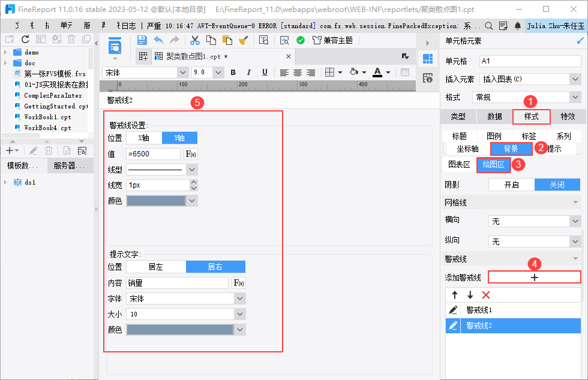588x380 pixels.
Task: Move warning line down with arrow
Action: tap(470, 295)
